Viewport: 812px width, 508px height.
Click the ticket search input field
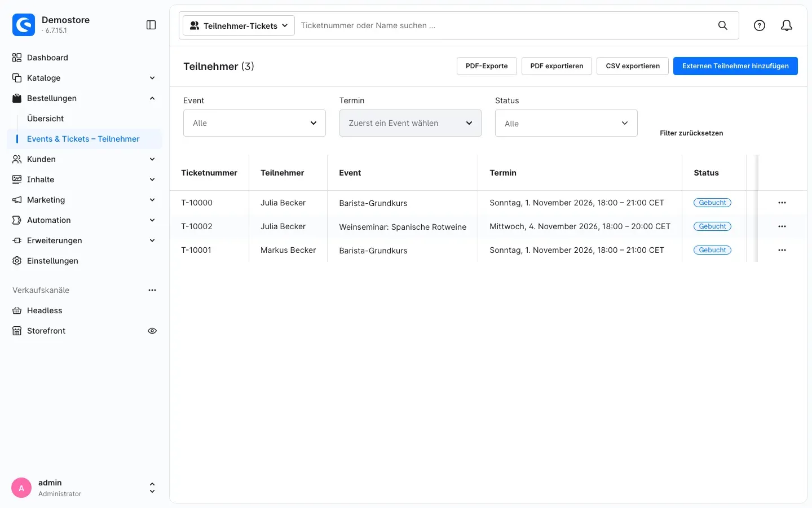click(505, 25)
